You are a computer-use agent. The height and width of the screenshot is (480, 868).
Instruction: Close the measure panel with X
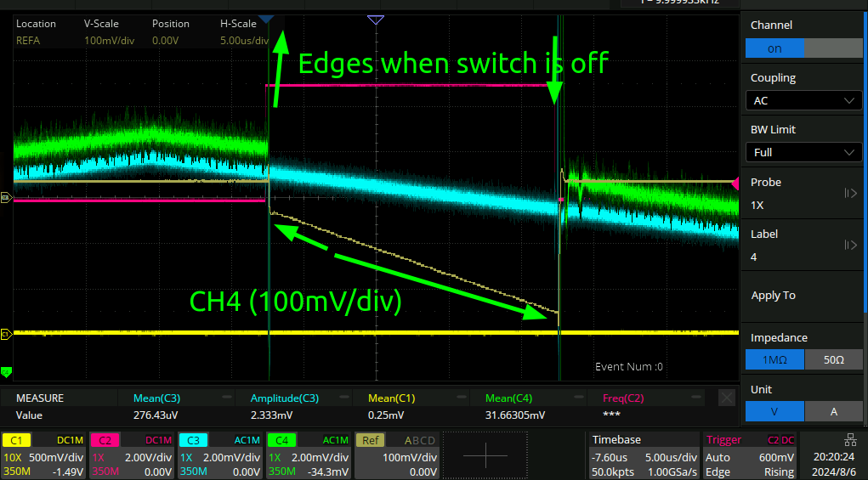coord(727,398)
